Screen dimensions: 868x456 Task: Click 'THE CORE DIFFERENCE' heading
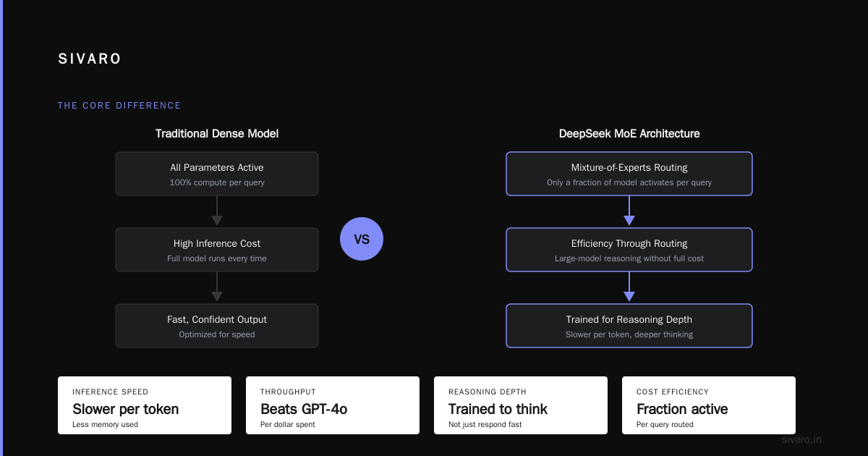point(119,106)
